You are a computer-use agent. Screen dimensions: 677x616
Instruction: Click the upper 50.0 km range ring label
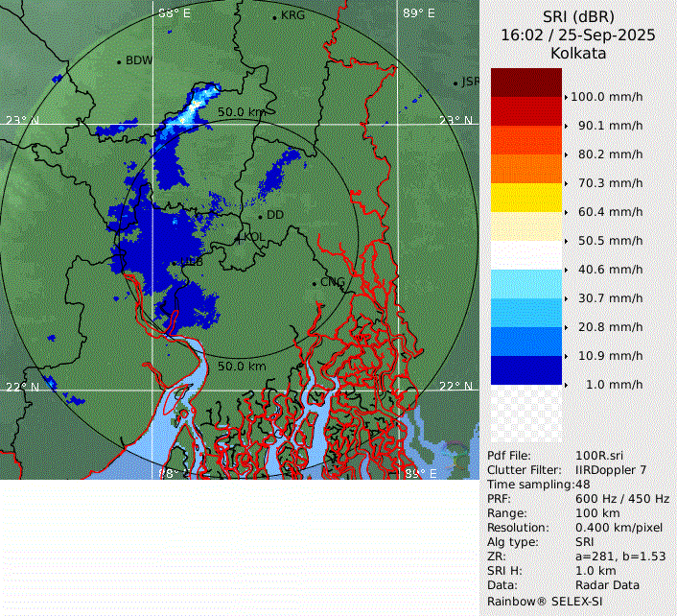tap(242, 112)
